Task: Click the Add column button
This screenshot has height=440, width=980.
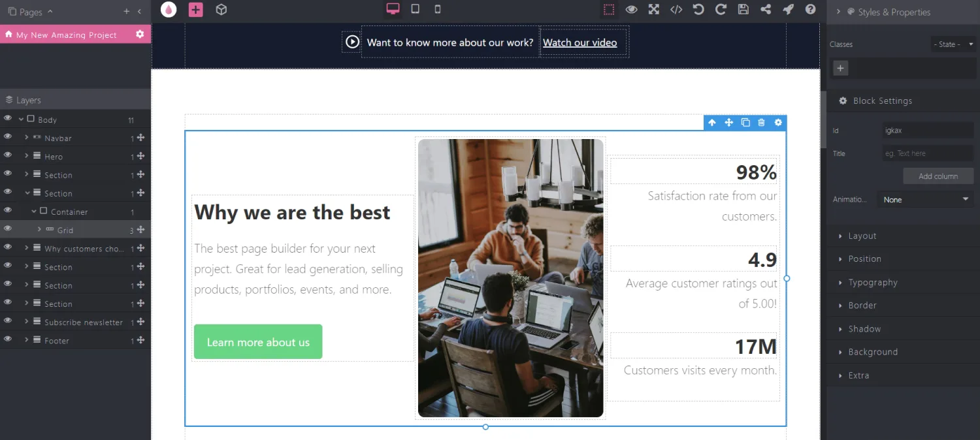Action: [x=938, y=176]
